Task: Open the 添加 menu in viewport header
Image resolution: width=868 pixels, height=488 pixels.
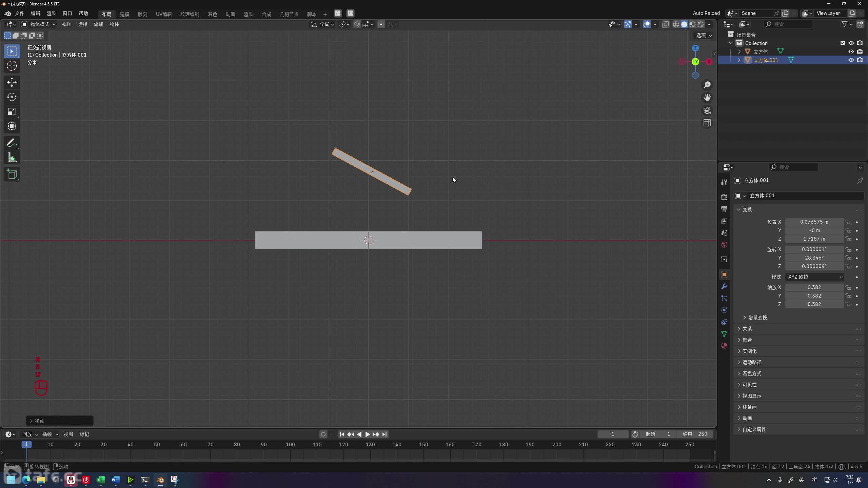Action: click(98, 24)
